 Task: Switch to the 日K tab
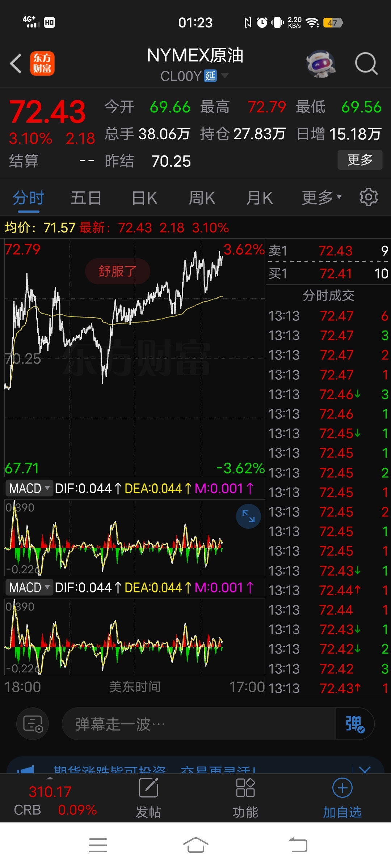tap(144, 198)
